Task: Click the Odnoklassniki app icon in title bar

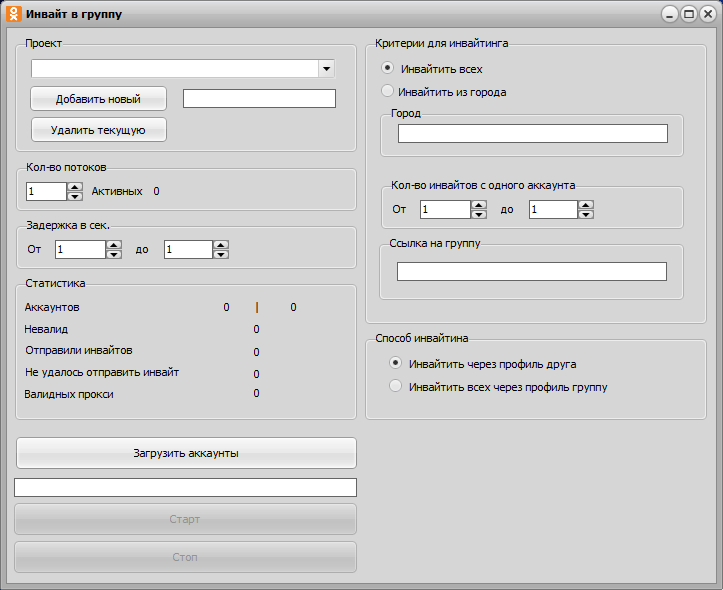Action: [13, 15]
